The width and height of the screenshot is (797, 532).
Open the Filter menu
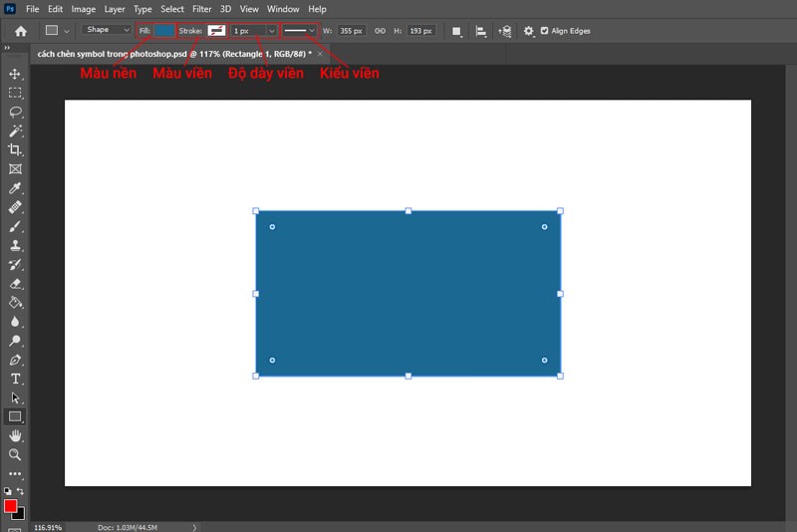click(x=201, y=9)
